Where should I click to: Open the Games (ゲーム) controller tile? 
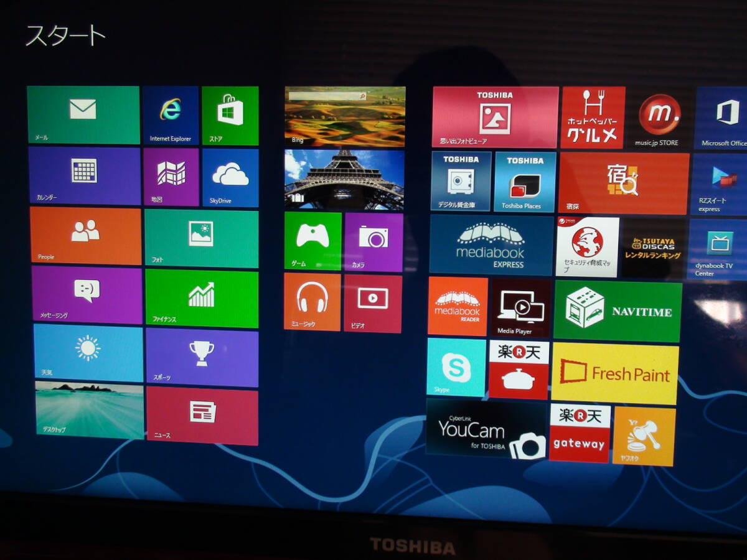(313, 241)
